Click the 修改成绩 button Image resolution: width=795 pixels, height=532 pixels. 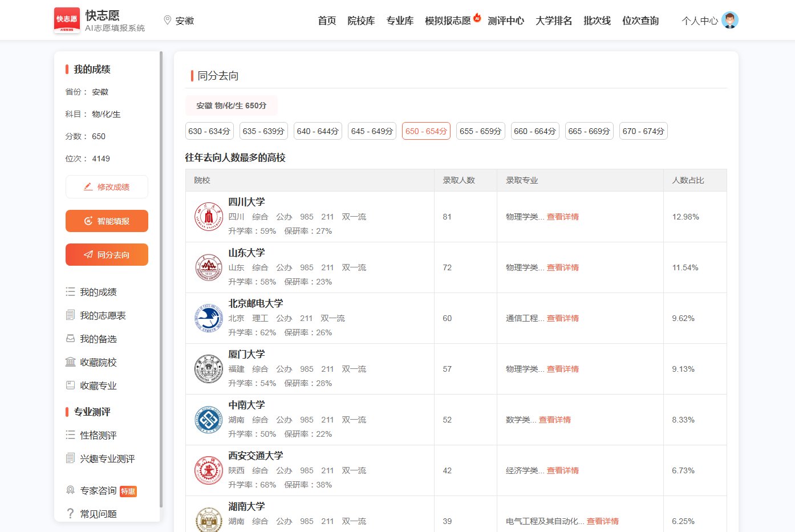(x=107, y=186)
